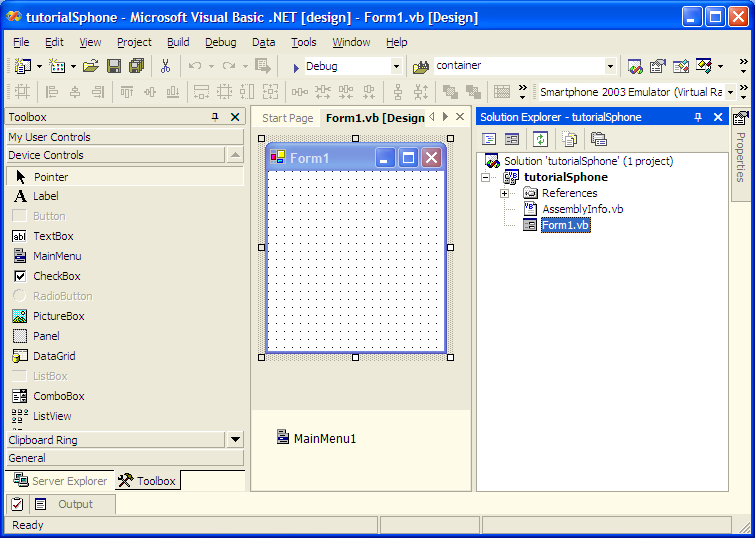
Task: Click the Add New Item toolbar icon
Action: pos(57,66)
